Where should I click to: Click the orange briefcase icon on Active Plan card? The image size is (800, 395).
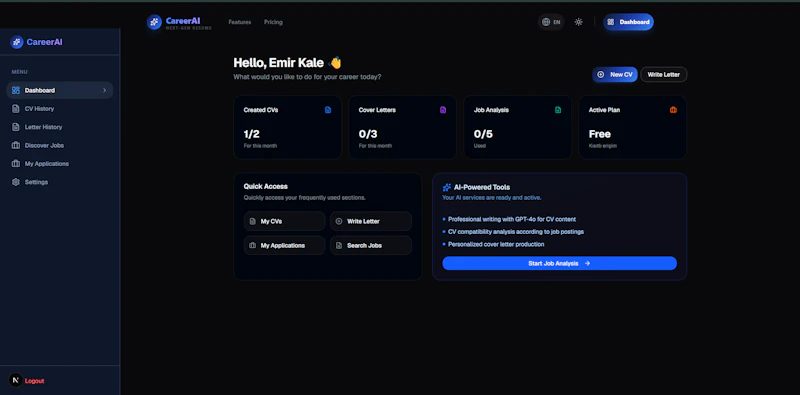click(x=673, y=110)
